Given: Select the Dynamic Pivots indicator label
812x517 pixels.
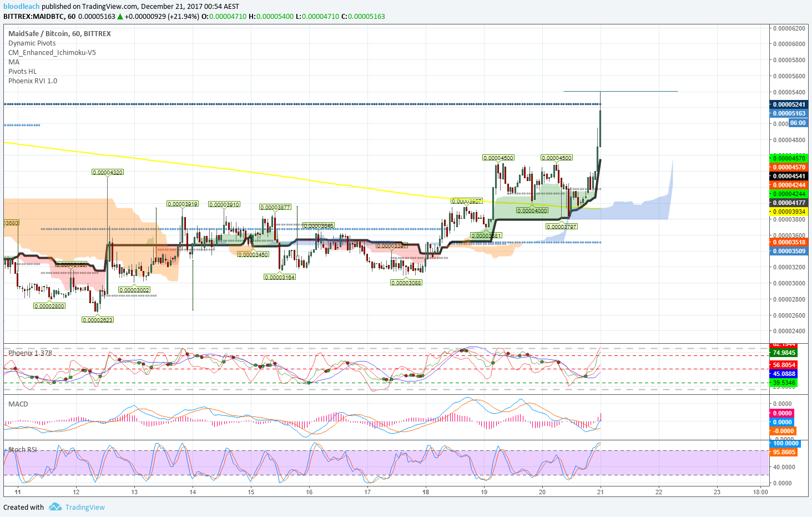Looking at the screenshot, I should [32, 43].
